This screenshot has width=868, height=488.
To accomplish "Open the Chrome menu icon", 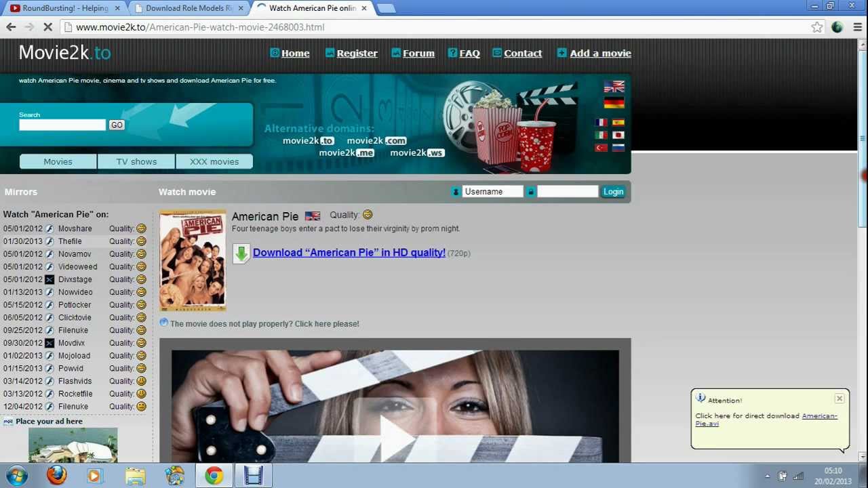I will pyautogui.click(x=858, y=27).
